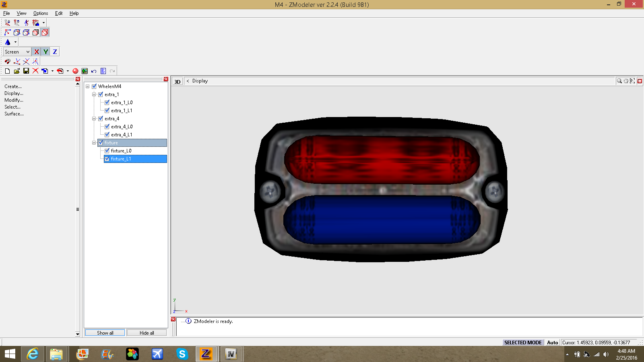Collapse the extra_1 tree node

pos(94,95)
